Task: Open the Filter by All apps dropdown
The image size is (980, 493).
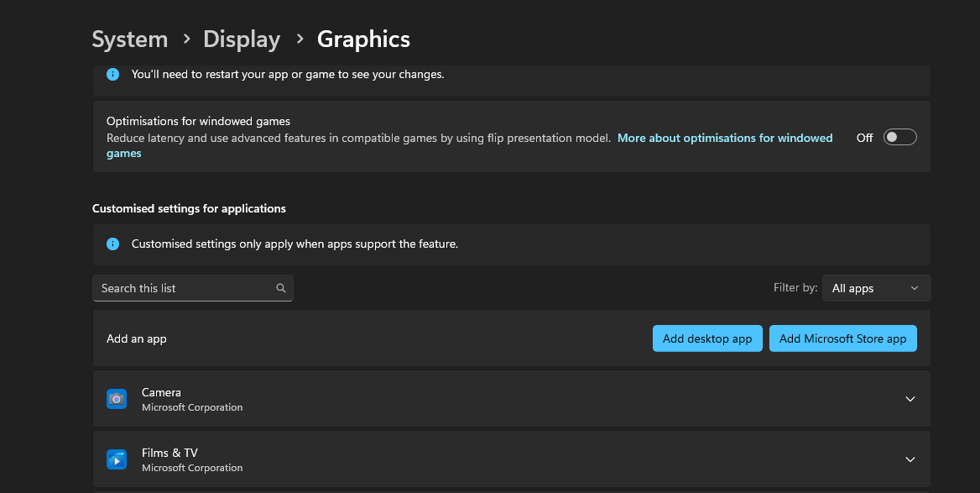Action: coord(876,288)
